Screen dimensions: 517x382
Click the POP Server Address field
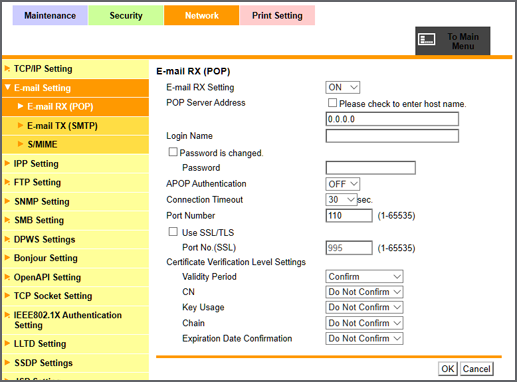[392, 119]
